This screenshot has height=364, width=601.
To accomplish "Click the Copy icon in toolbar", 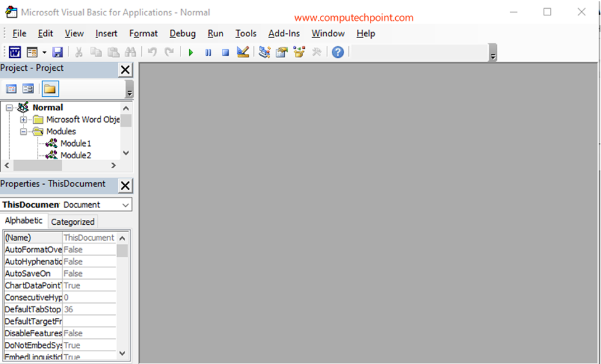I will [96, 52].
